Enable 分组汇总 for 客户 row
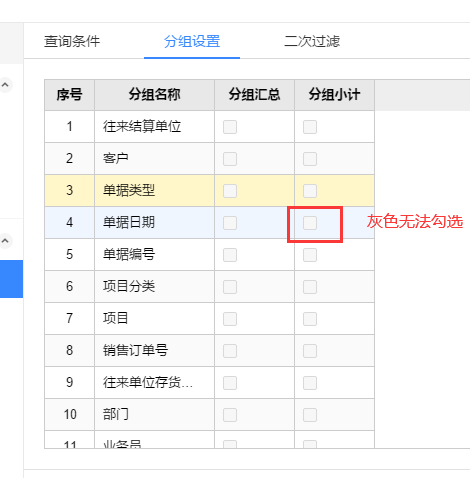The width and height of the screenshot is (470, 478). [230, 159]
